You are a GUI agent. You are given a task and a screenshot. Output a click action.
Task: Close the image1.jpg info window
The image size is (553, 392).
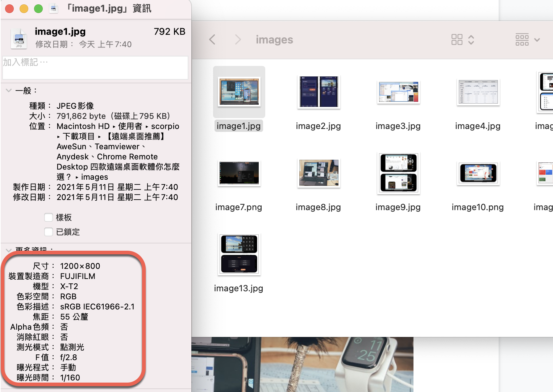(x=9, y=8)
